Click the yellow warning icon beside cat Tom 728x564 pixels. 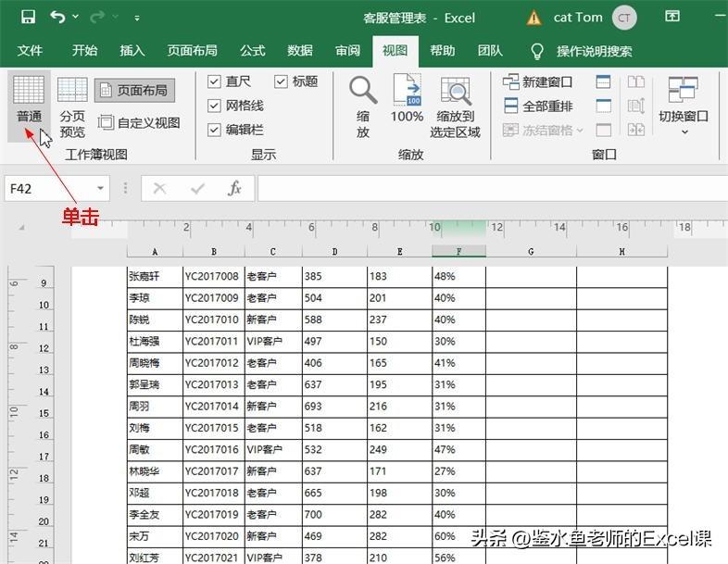point(533,19)
